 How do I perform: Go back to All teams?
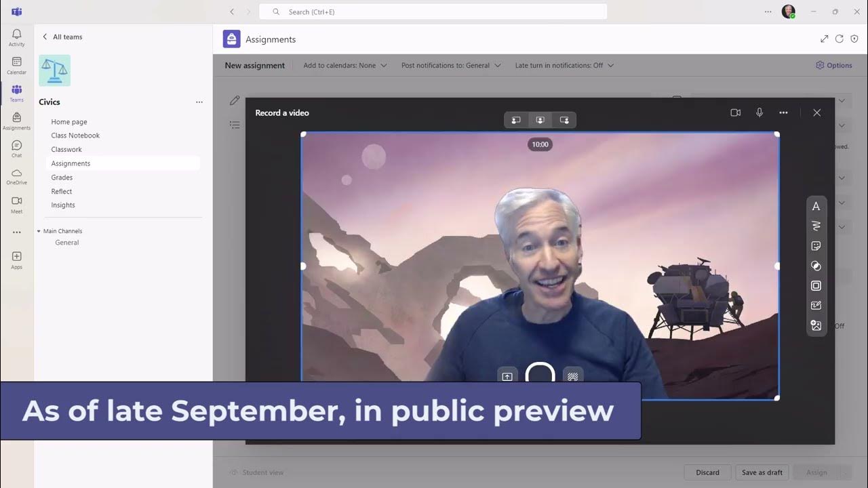[x=62, y=37]
